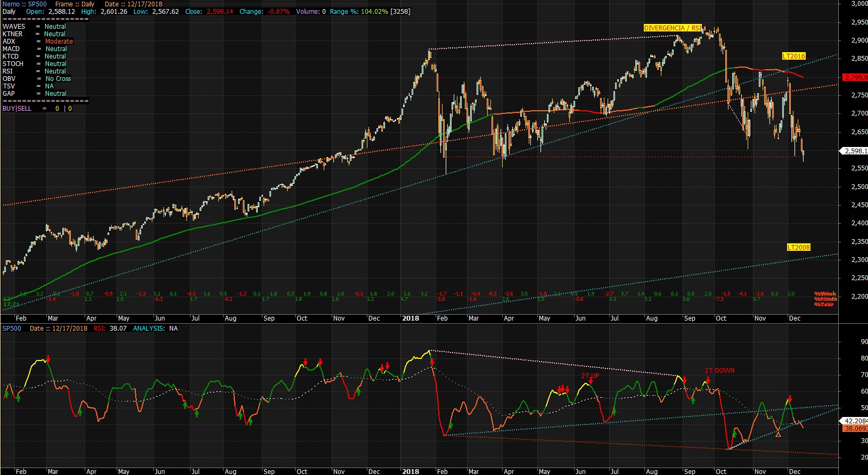Viewport: 868px width, 475px height.
Task: Click the SP500 label in the RSI panel
Action: 12,328
